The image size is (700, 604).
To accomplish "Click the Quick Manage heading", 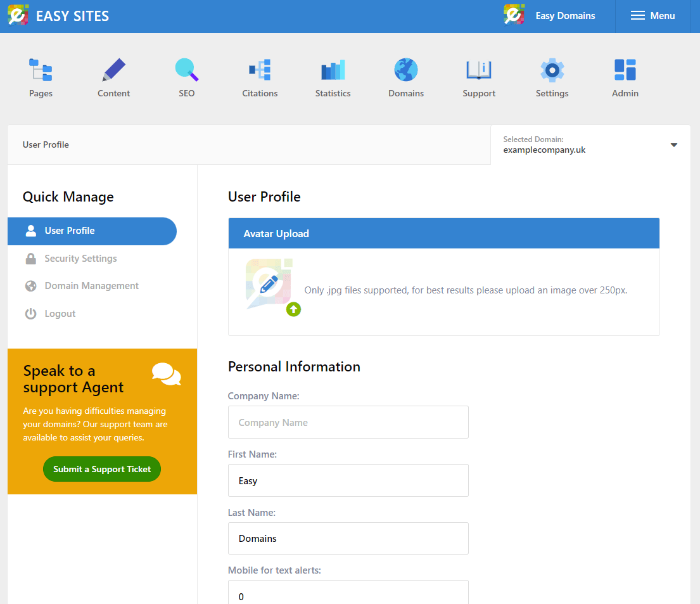I will [68, 197].
